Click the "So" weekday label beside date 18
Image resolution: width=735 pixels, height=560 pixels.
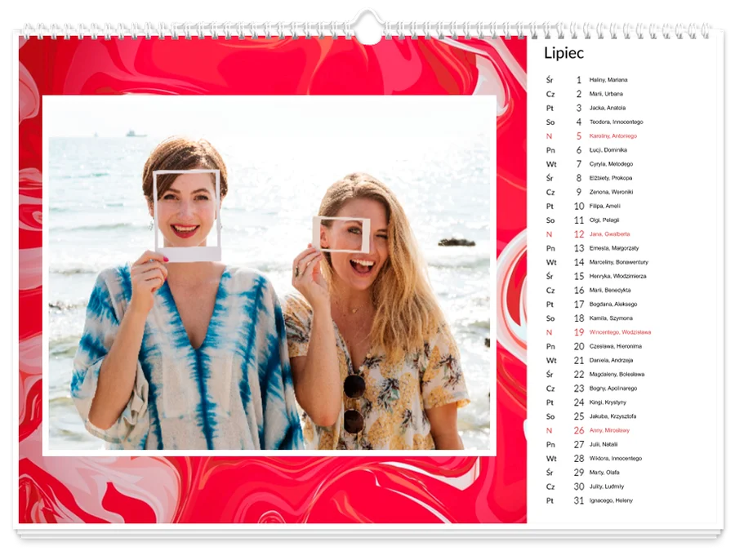(x=550, y=318)
